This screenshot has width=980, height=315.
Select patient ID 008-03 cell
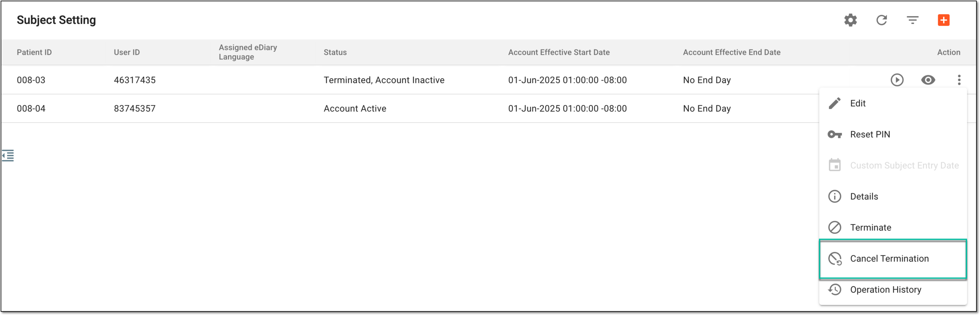(31, 80)
